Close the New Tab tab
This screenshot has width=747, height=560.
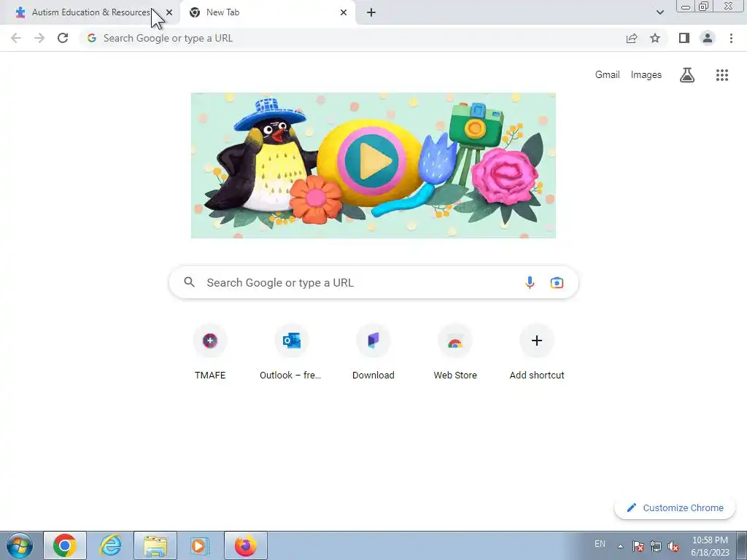click(x=344, y=12)
